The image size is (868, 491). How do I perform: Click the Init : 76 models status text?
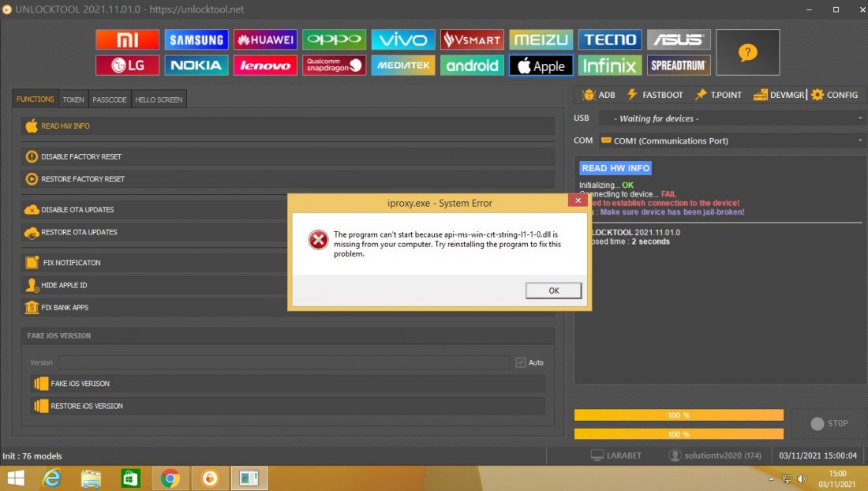pos(32,456)
